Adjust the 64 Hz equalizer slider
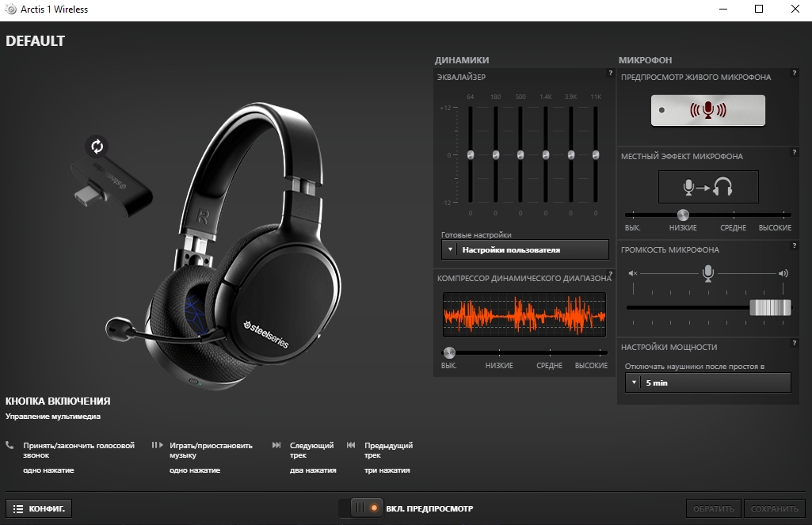Image resolution: width=812 pixels, height=525 pixels. pyautogui.click(x=471, y=155)
